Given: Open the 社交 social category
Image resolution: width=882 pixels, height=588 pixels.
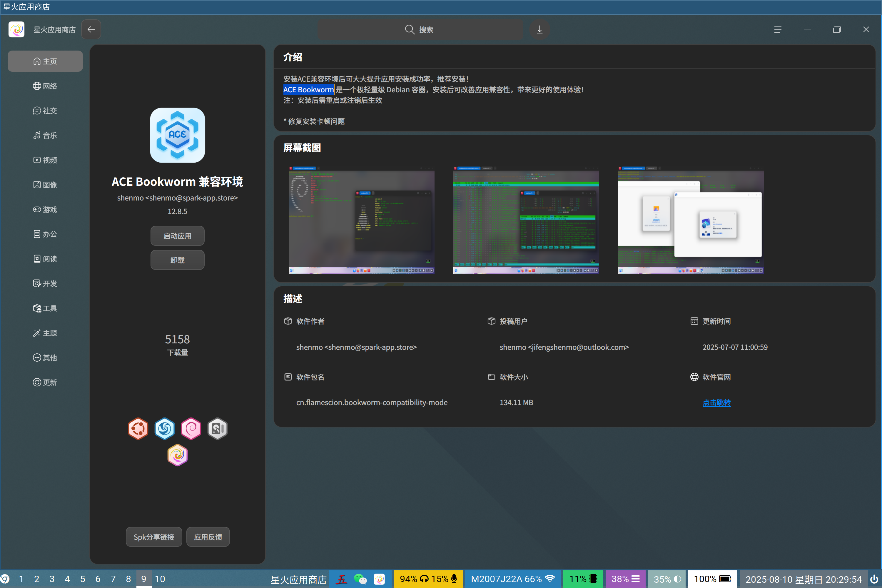Looking at the screenshot, I should (x=45, y=111).
